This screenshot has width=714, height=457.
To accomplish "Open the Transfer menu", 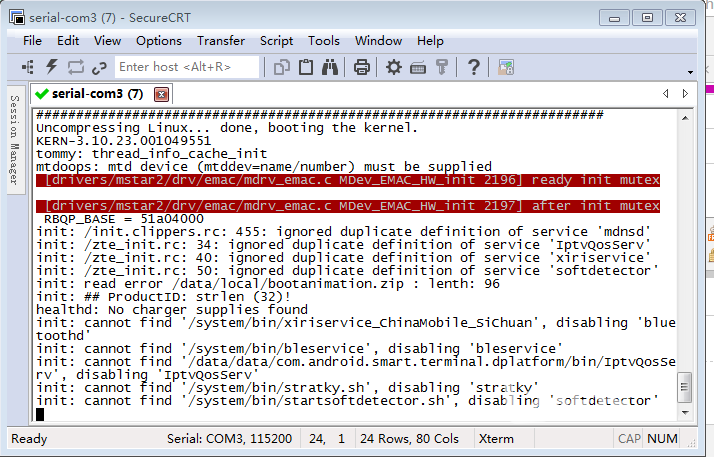I will click(x=221, y=41).
